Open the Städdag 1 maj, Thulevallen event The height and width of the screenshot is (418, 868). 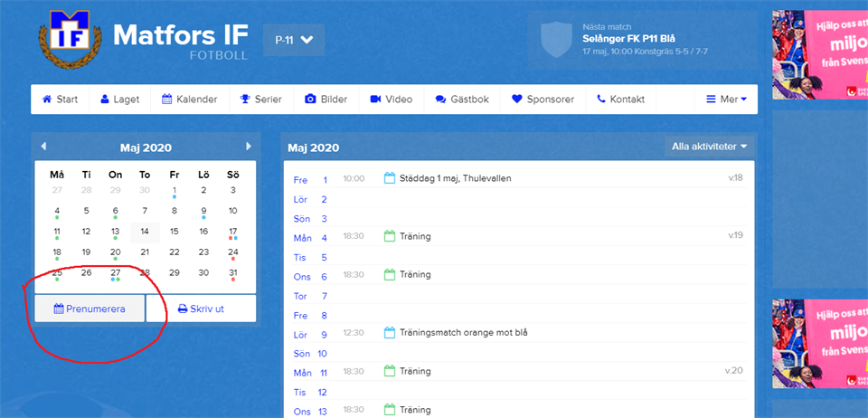click(x=455, y=178)
